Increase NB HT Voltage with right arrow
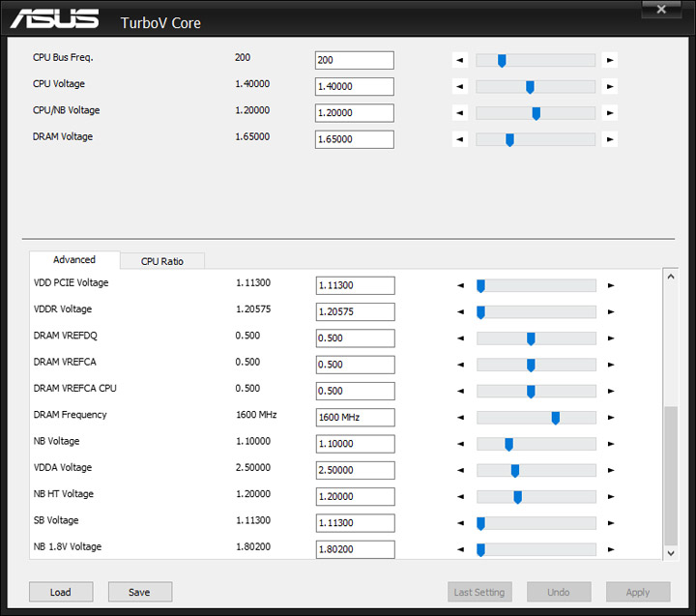Image resolution: width=696 pixels, height=616 pixels. (x=611, y=496)
